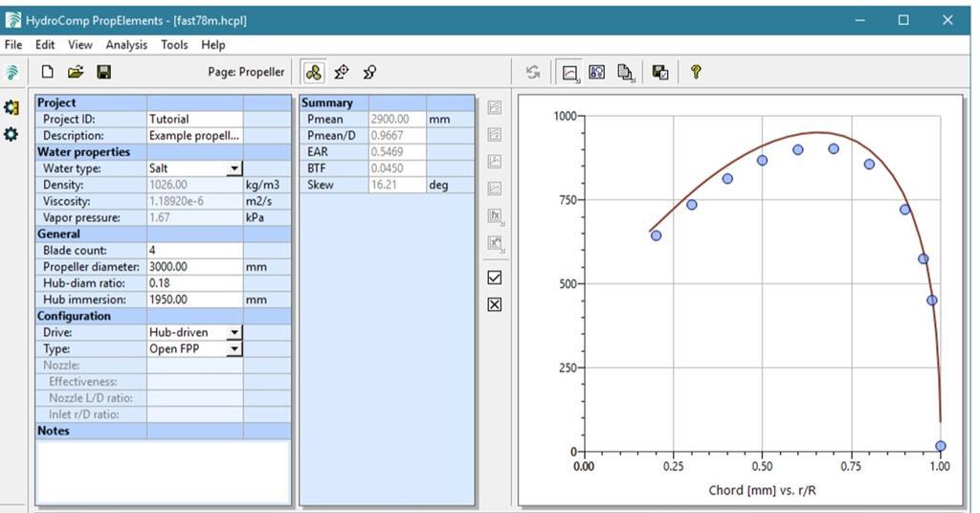
Task: Open the Analysis menu
Action: (126, 45)
